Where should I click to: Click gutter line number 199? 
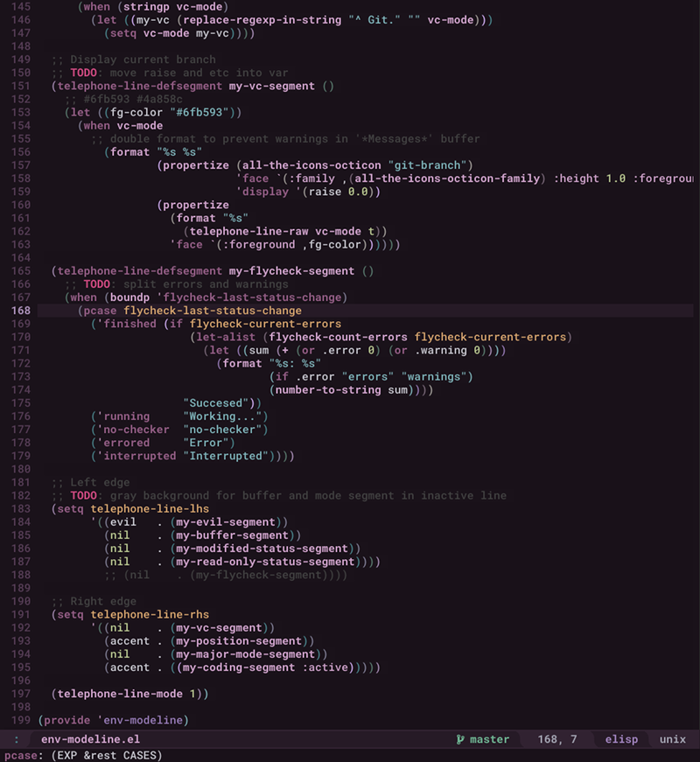coord(21,720)
